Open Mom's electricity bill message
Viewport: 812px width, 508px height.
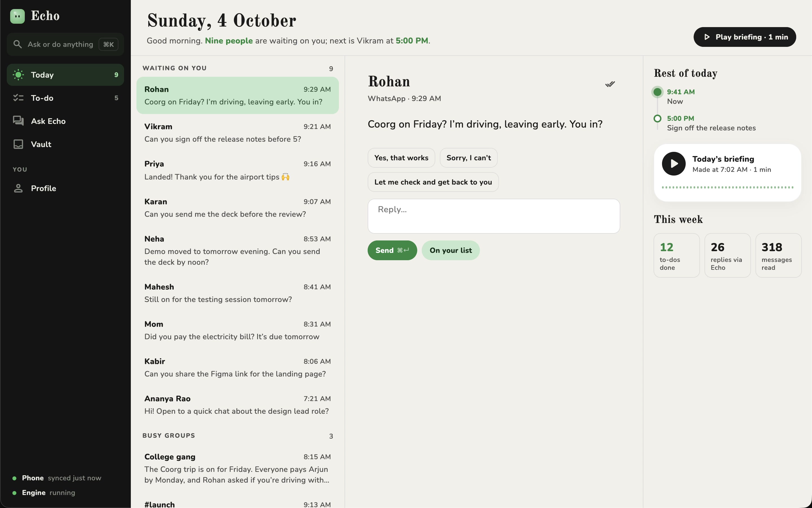[x=238, y=330]
